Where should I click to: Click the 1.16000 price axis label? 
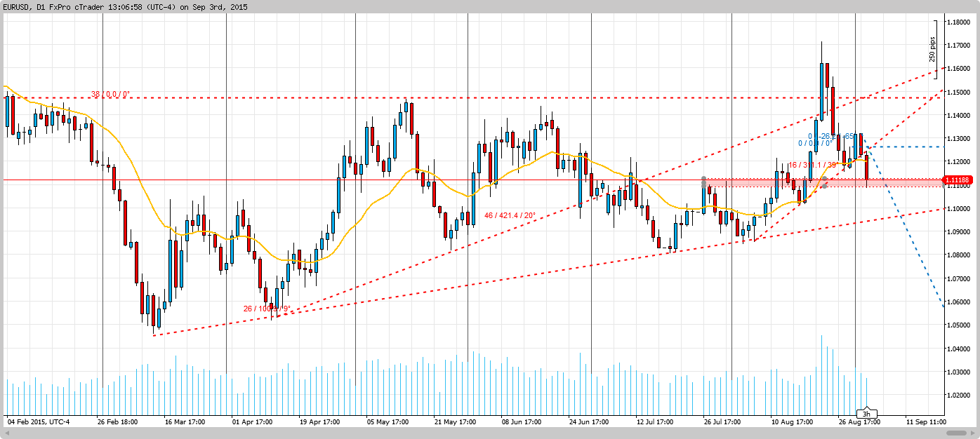(x=958, y=69)
